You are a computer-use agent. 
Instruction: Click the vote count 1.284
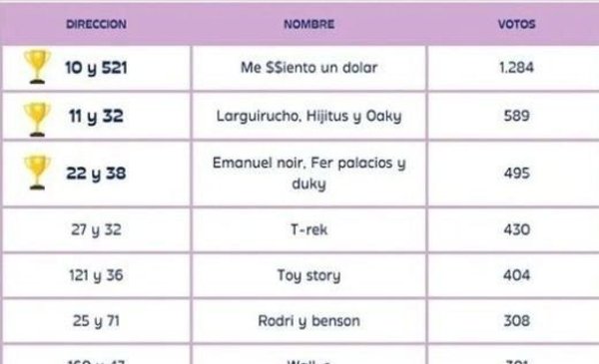(x=516, y=68)
